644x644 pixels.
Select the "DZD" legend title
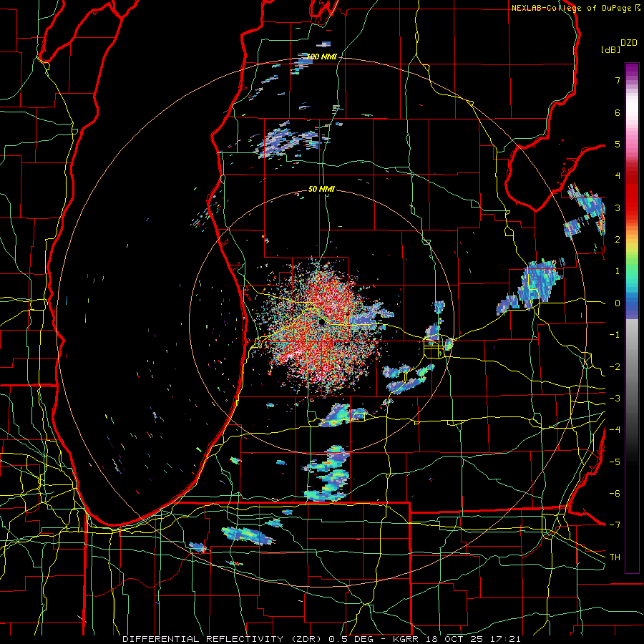[x=628, y=43]
